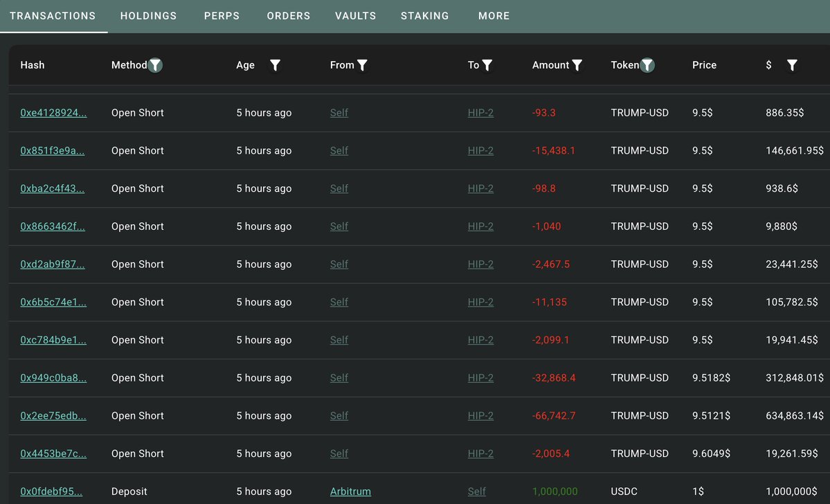Open transaction hash 0xe4128924...

[53, 113]
